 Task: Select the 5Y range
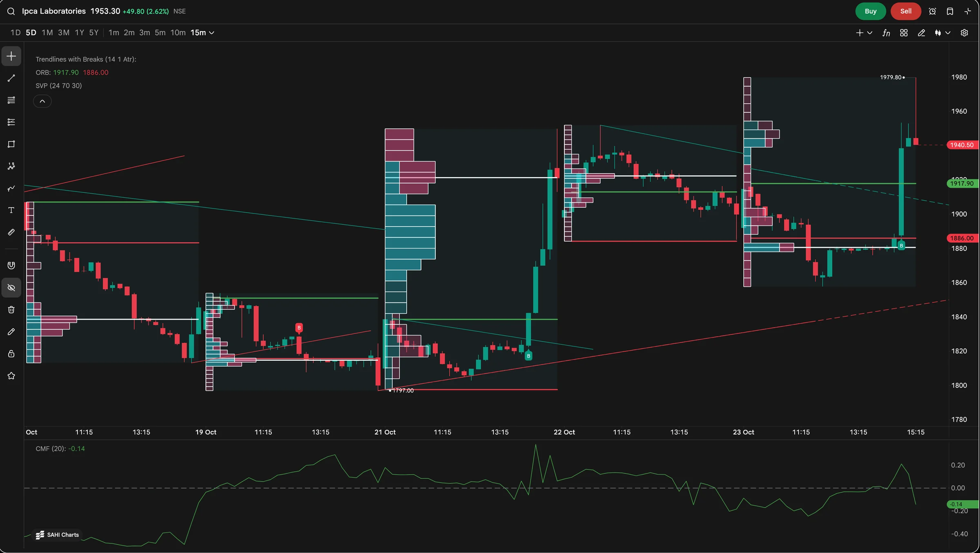tap(94, 33)
